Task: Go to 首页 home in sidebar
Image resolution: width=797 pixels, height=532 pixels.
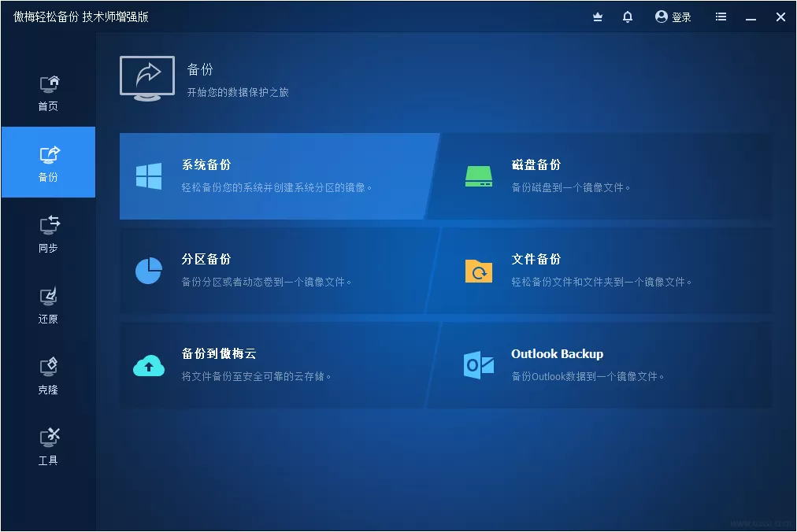Action: (48, 92)
